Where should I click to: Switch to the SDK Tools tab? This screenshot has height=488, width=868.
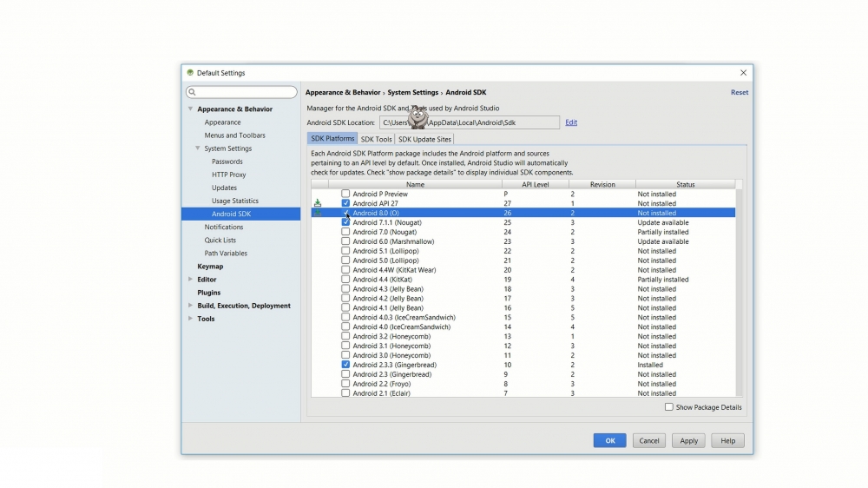[x=377, y=139]
